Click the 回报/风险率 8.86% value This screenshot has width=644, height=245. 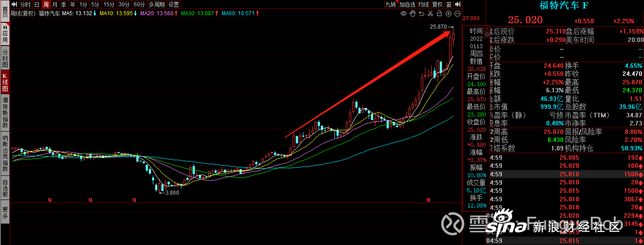tap(634, 132)
